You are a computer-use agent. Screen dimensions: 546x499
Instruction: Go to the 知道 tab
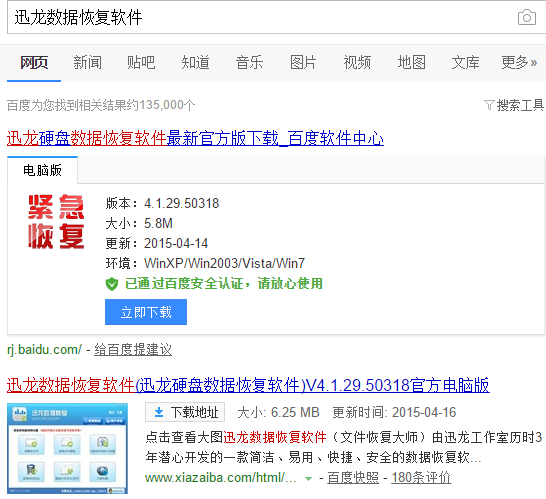pyautogui.click(x=195, y=63)
